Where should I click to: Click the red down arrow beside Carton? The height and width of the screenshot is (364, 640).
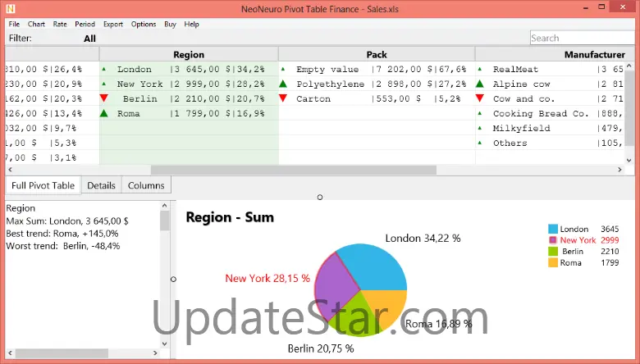(283, 98)
